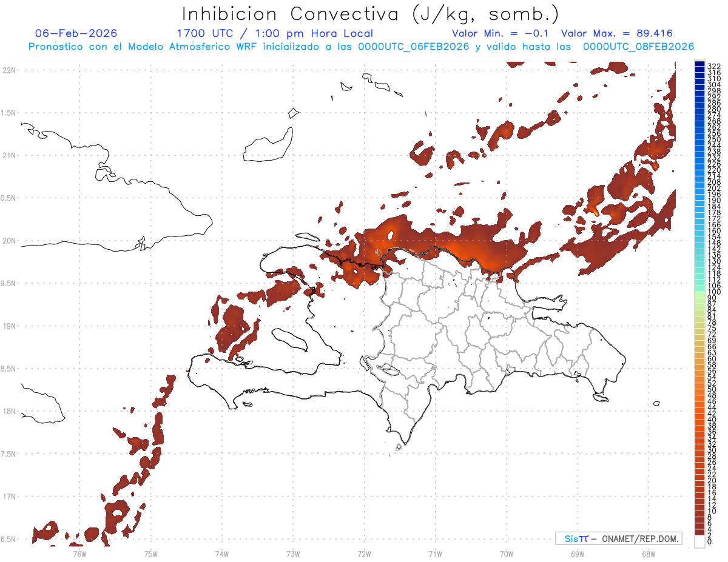Viewport: 728px width, 562px height.
Task: Click the '74W' longitude label
Action: 222,553
